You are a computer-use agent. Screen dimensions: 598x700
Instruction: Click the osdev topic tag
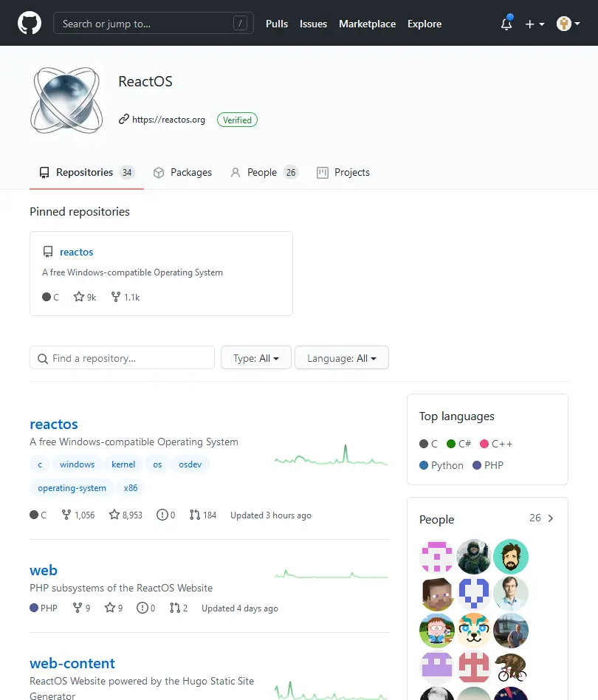(x=190, y=464)
